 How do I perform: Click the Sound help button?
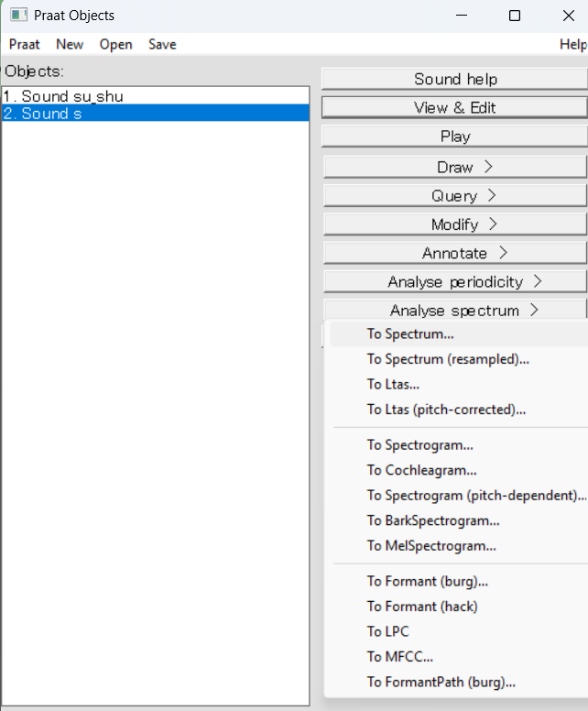pos(454,79)
